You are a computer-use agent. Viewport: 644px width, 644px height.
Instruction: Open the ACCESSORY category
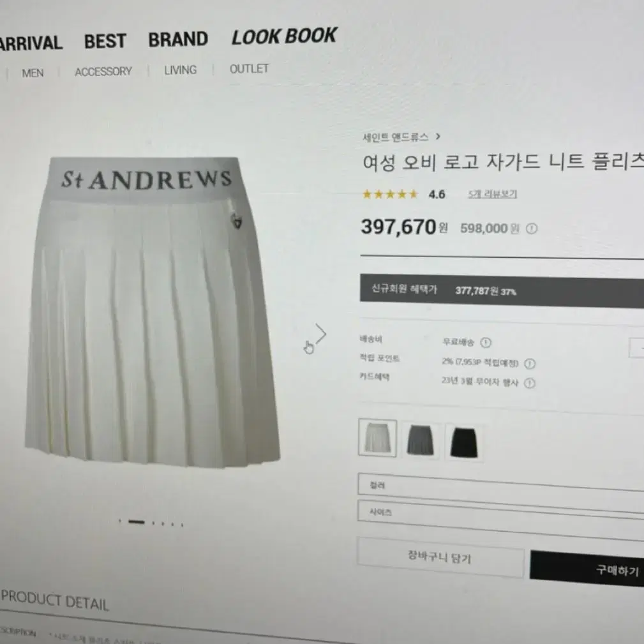(x=103, y=71)
